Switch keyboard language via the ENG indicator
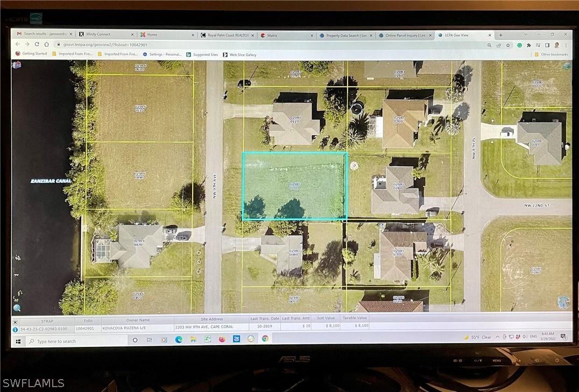Screen dimensions: 579x392 [x=534, y=337]
